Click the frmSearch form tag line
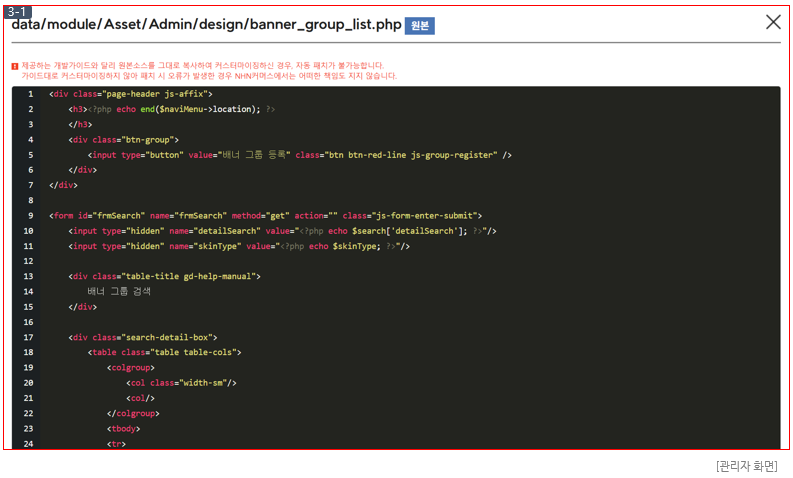 click(266, 215)
